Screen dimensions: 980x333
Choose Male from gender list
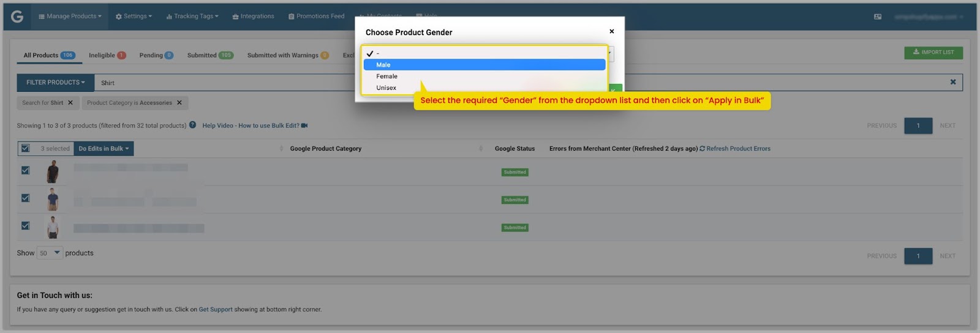[484, 65]
